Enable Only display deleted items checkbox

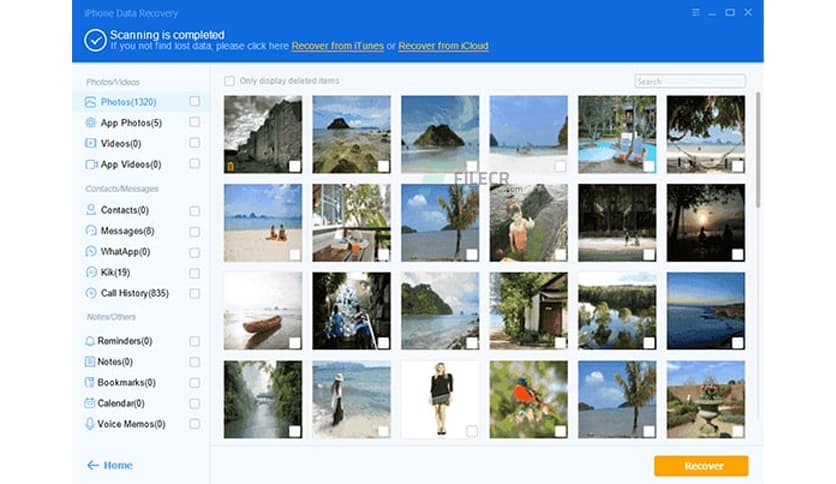point(229,81)
